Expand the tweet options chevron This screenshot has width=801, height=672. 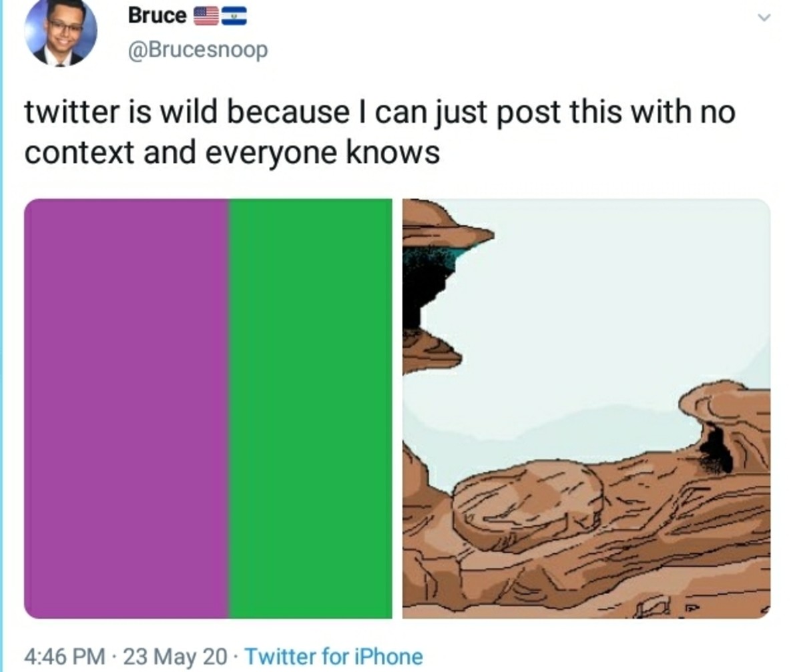[765, 17]
